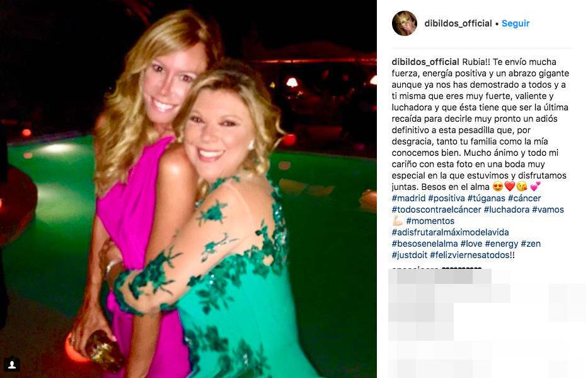588x378 pixels.
Task: Open the #love hashtag
Action: 471,244
